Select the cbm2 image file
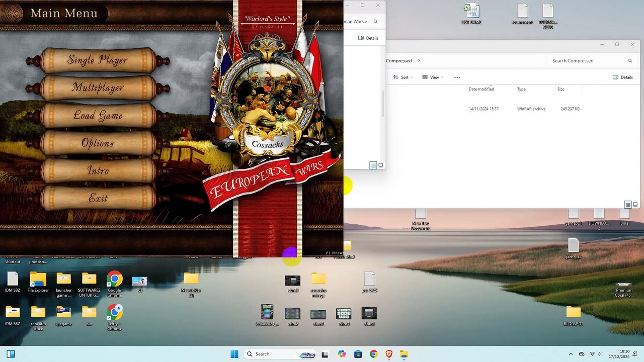The image size is (644, 362). [293, 317]
